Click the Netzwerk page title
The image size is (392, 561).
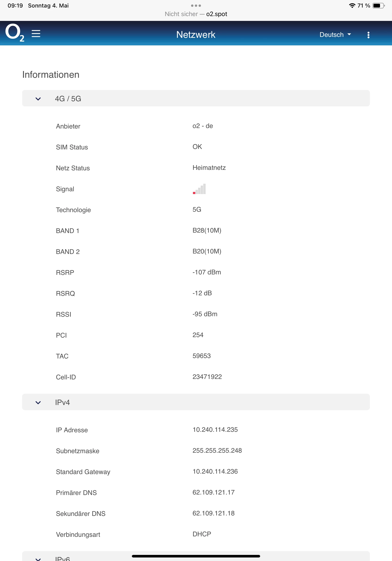point(196,35)
